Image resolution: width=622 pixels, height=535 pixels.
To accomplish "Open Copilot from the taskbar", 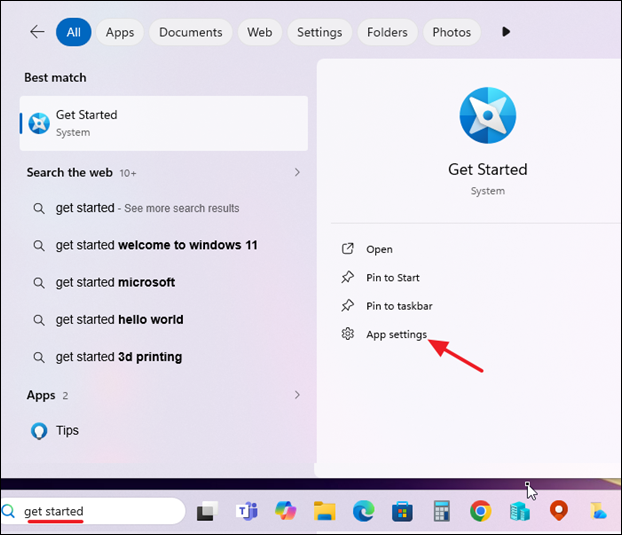I will tap(286, 511).
